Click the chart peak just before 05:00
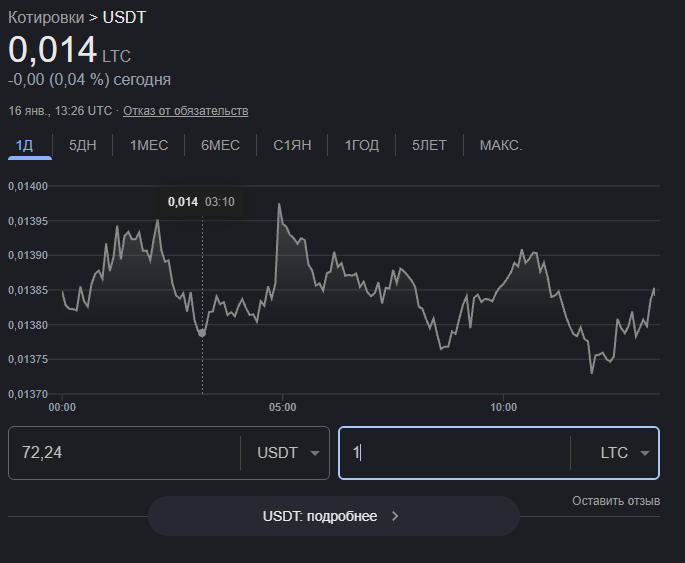The image size is (685, 563). click(x=279, y=205)
